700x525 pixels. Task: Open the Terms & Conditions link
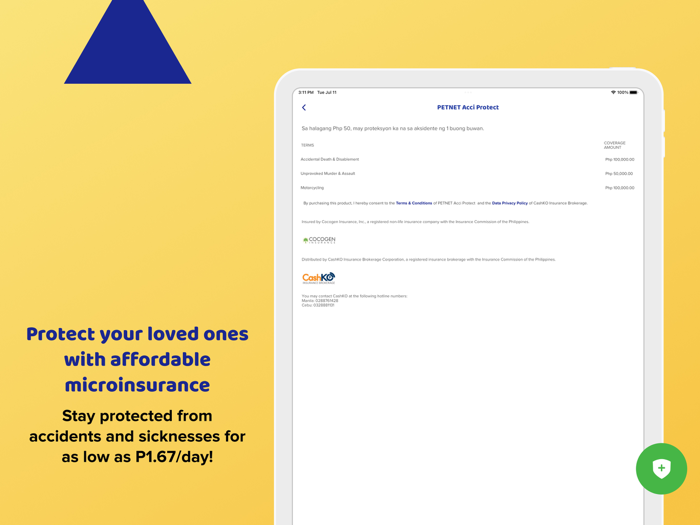pyautogui.click(x=414, y=203)
